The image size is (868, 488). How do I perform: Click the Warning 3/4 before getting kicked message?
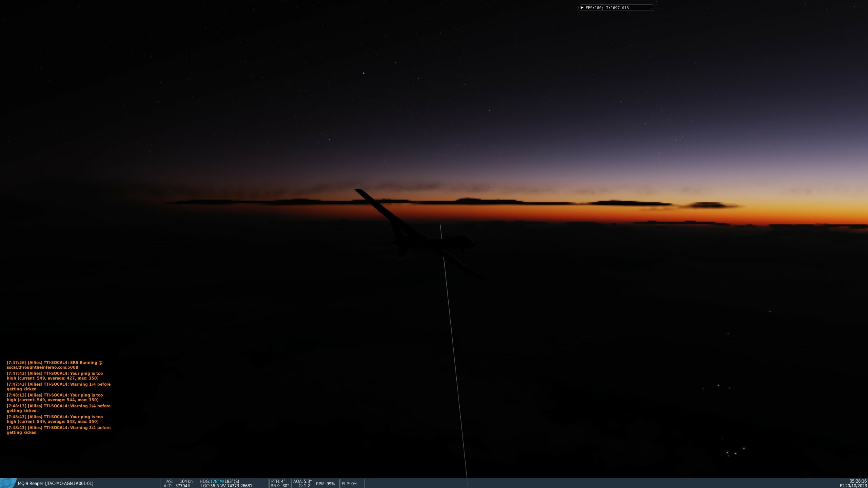coord(59,430)
